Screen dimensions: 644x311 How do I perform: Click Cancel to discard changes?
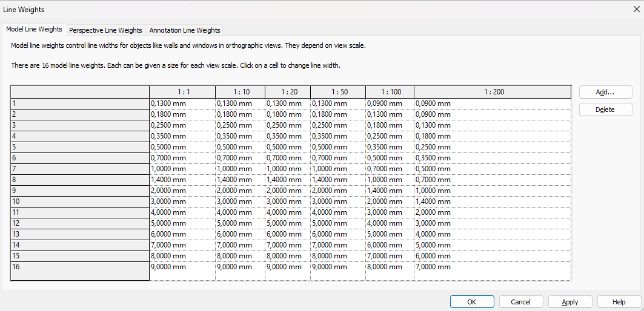coord(520,302)
